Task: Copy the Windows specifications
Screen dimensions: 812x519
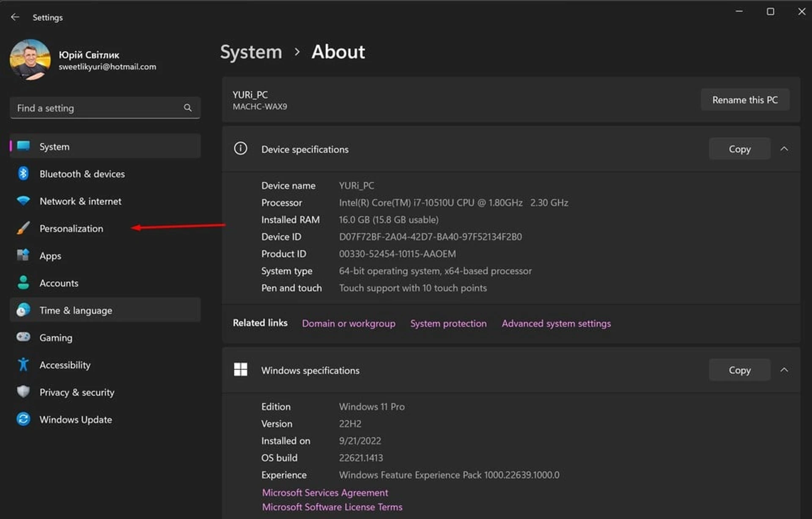Action: [739, 370]
